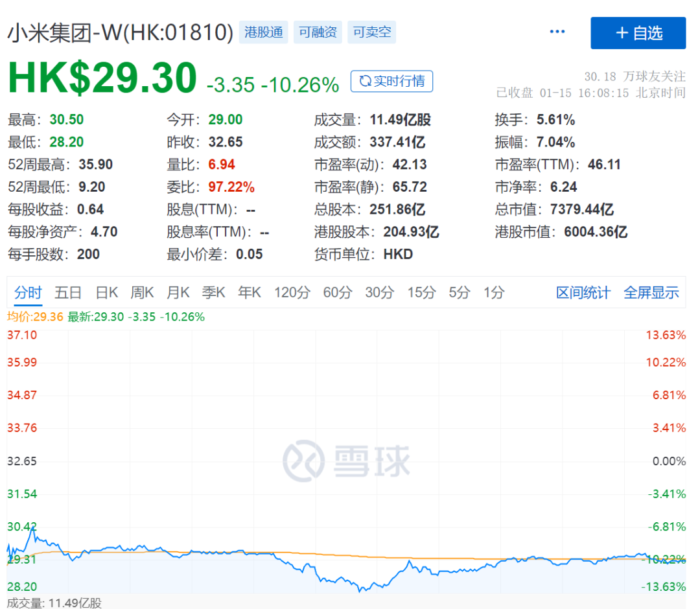Open the 15分 chart tab
Screen dimensions: 700x609
pos(421,293)
